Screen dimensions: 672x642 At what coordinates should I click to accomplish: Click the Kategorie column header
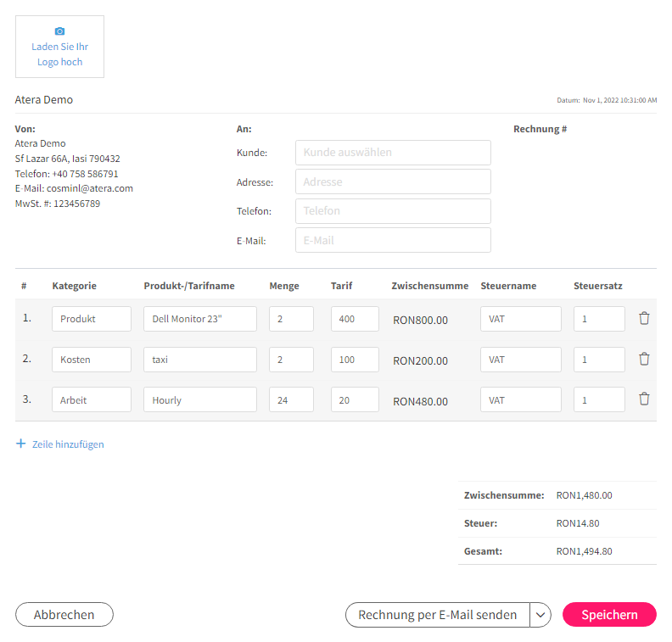point(74,286)
